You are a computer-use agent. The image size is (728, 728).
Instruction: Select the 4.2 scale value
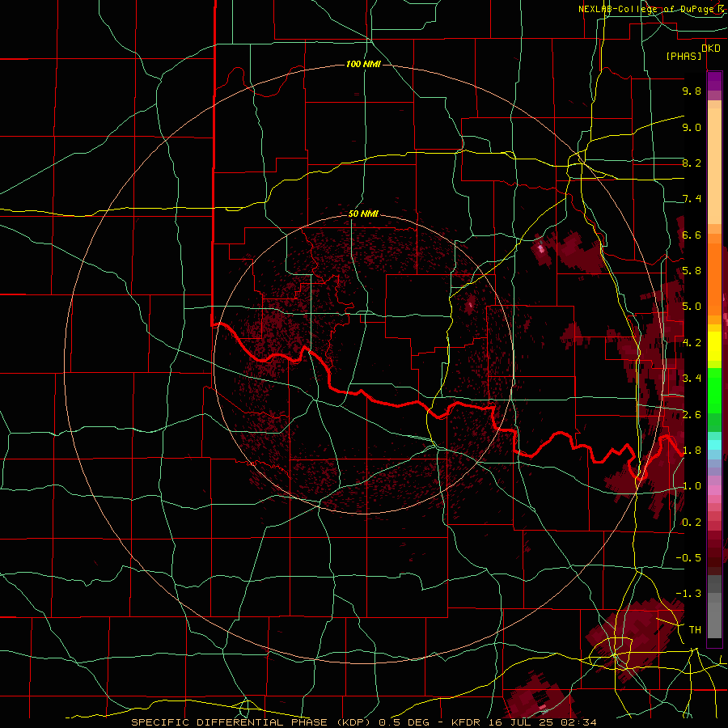[x=692, y=343]
